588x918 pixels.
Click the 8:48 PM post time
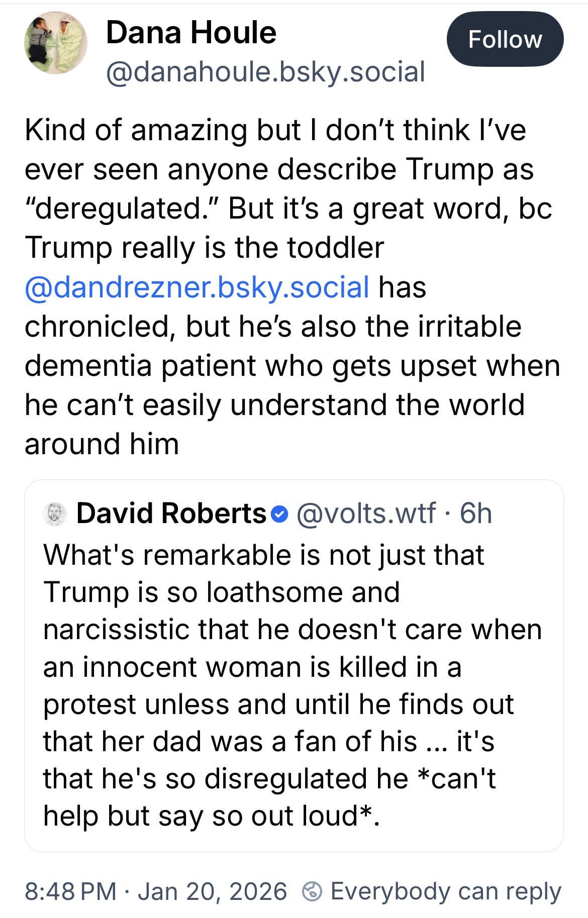pyautogui.click(x=70, y=891)
